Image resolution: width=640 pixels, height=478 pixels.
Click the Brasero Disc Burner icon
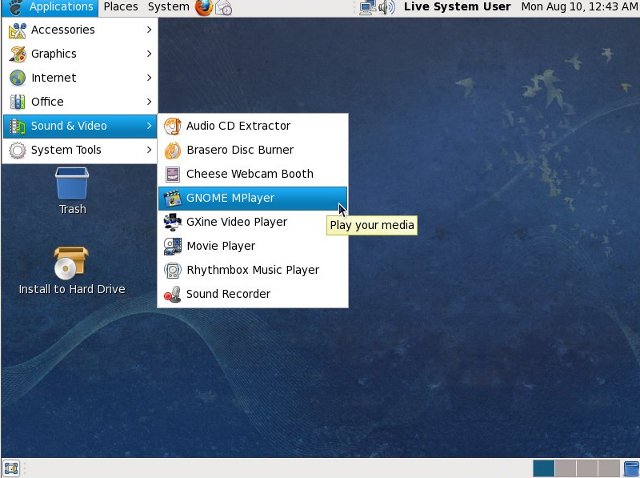click(173, 150)
